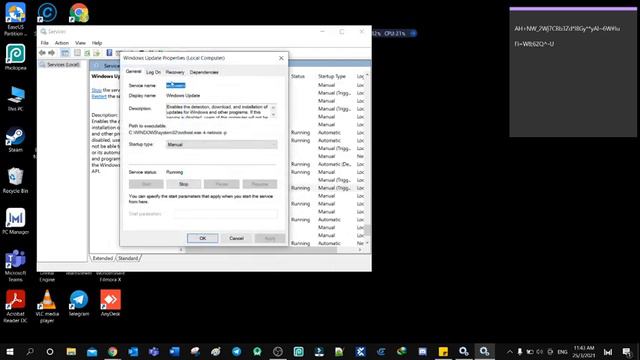Screen dimensions: 640x360
Task: Click the Export List toolbar icon
Action: click(x=96, y=53)
